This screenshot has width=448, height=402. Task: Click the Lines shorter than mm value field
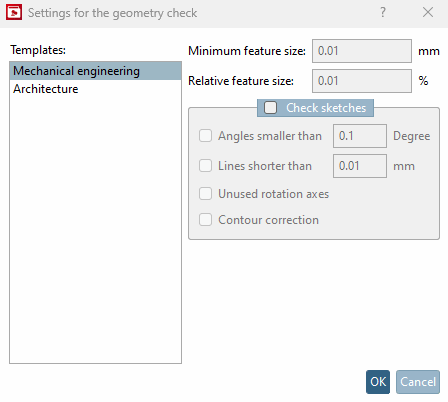point(360,166)
